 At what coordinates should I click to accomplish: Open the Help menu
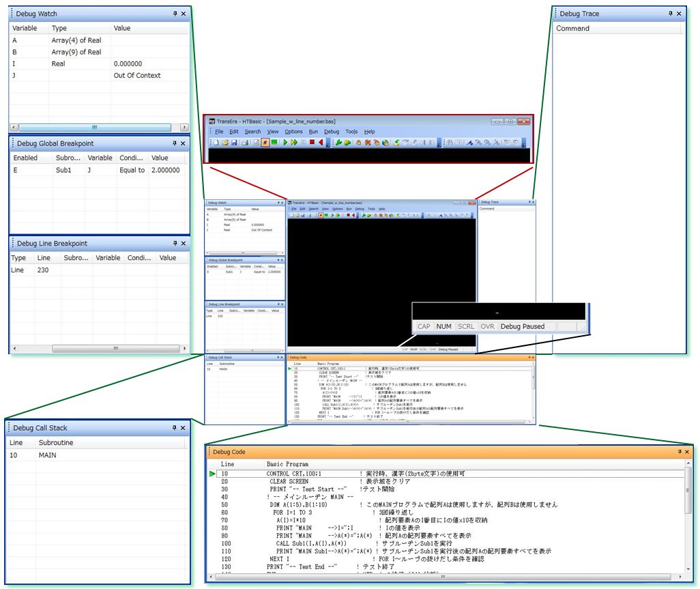370,132
